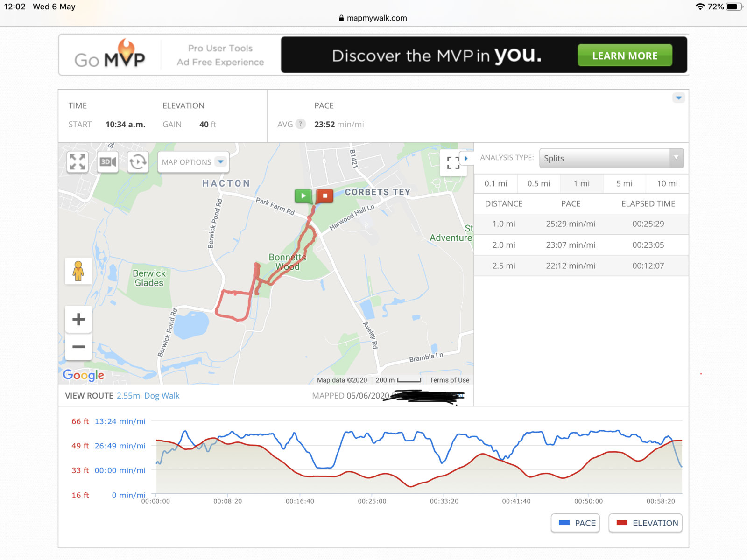The height and width of the screenshot is (560, 747).
Task: Open the 2.55mi Dog Walk route link
Action: [148, 396]
